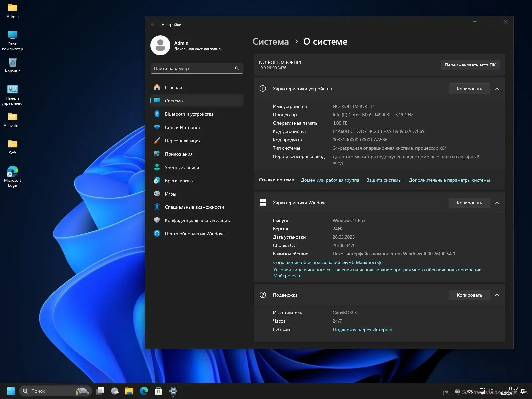Open Специальные возможности settings
The image size is (532, 399).
click(194, 207)
